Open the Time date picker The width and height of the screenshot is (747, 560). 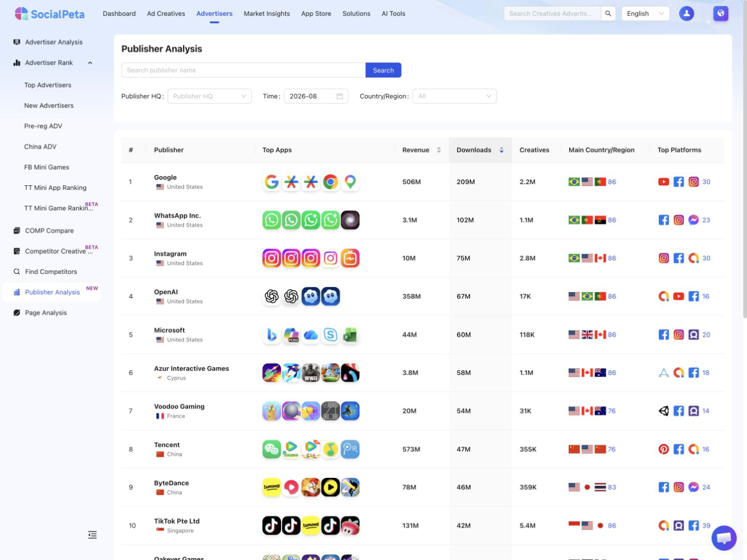[316, 96]
